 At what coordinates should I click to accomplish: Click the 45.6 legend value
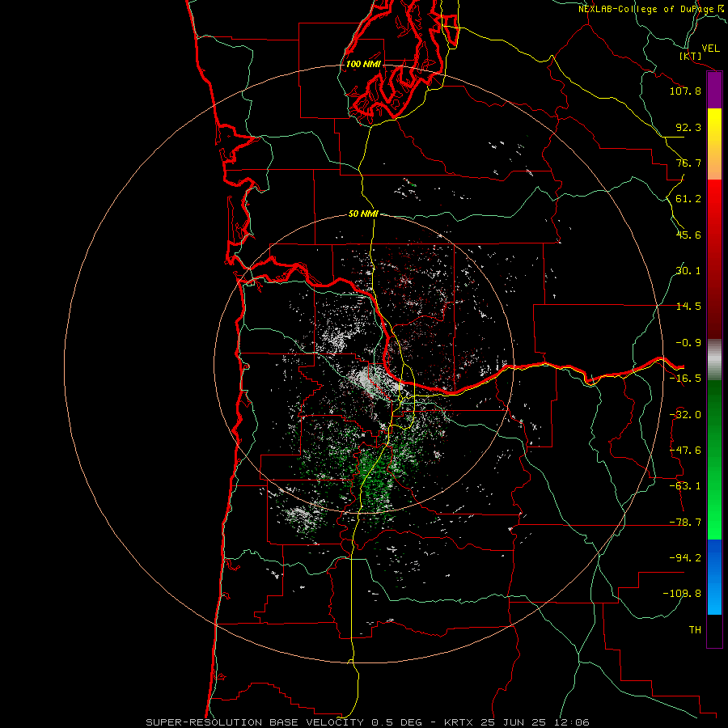pyautogui.click(x=688, y=235)
